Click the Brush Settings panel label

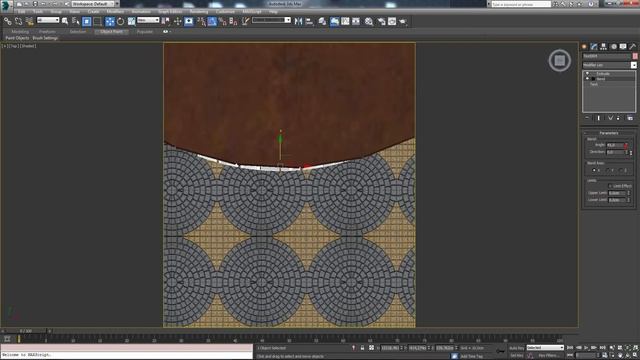pos(45,38)
